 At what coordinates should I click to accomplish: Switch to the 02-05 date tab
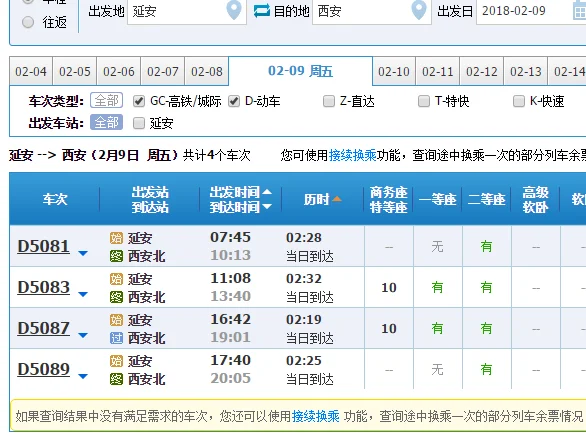click(75, 71)
